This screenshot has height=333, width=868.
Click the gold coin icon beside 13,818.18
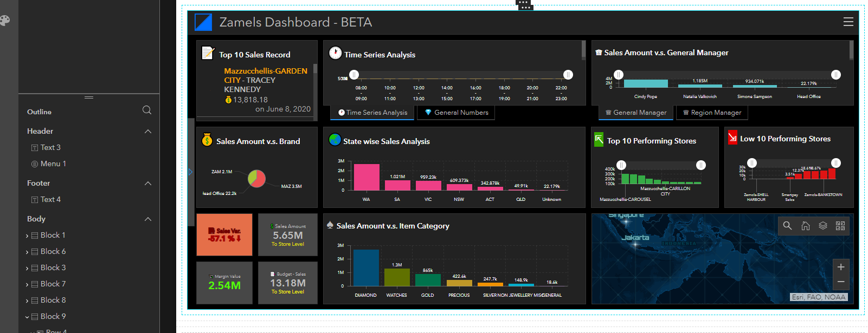[228, 100]
